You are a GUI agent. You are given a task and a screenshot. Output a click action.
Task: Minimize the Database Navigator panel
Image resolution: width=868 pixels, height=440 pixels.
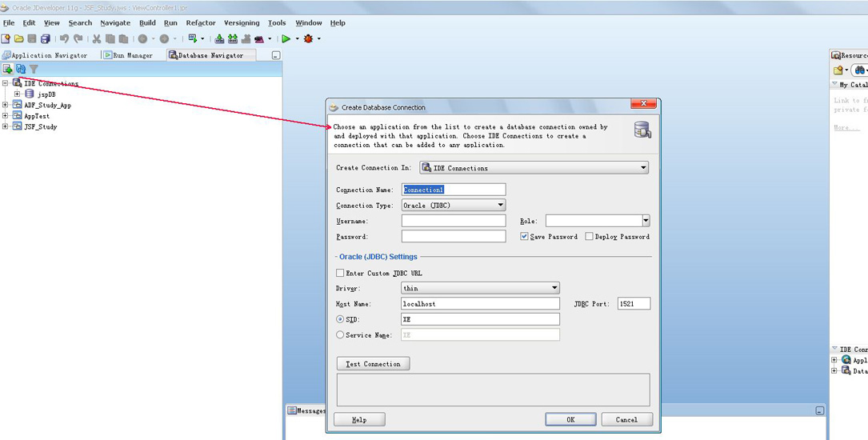click(276, 55)
